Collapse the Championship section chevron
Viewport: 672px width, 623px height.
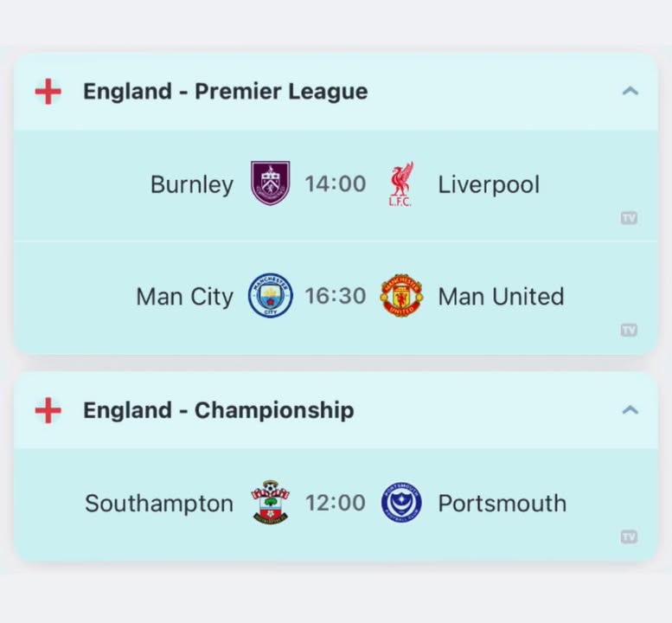pyautogui.click(x=630, y=410)
